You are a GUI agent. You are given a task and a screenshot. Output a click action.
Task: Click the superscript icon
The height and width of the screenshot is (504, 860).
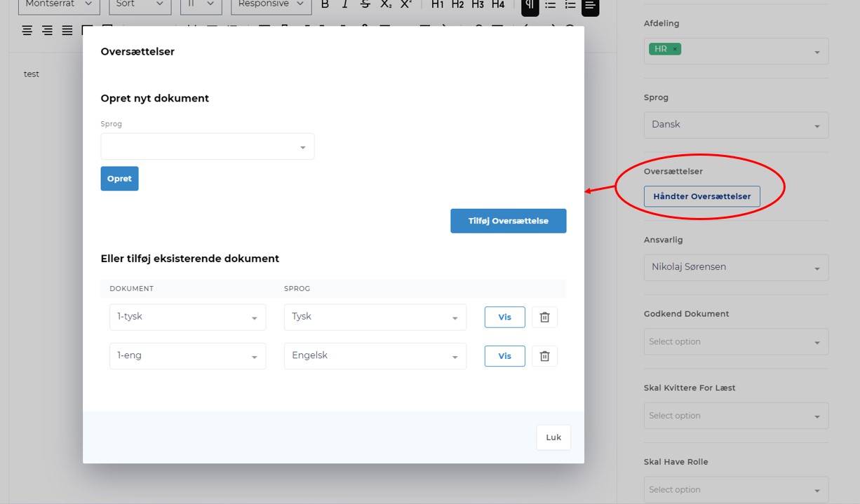[x=405, y=4]
